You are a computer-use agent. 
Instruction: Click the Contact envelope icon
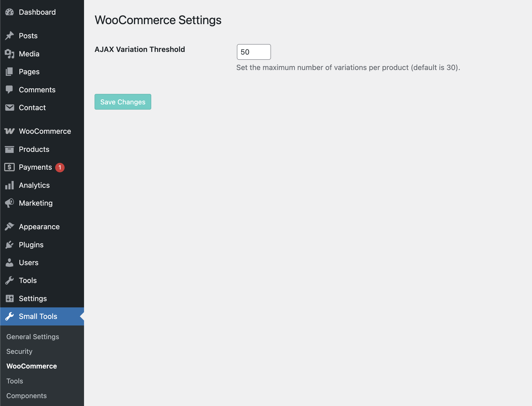coord(9,108)
